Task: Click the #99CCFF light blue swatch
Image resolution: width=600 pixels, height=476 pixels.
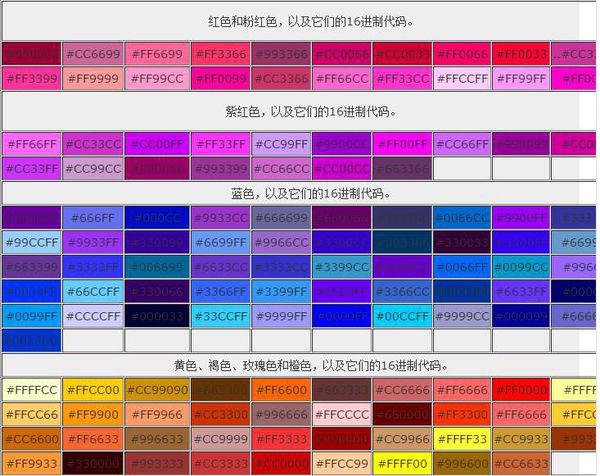Action: coord(31,242)
